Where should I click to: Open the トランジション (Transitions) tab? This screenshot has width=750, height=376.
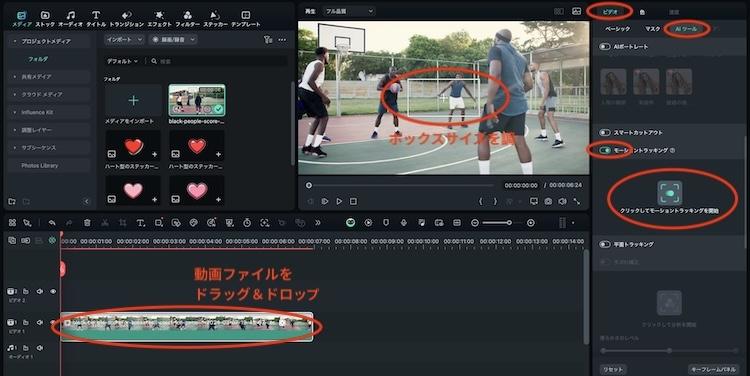click(x=127, y=19)
